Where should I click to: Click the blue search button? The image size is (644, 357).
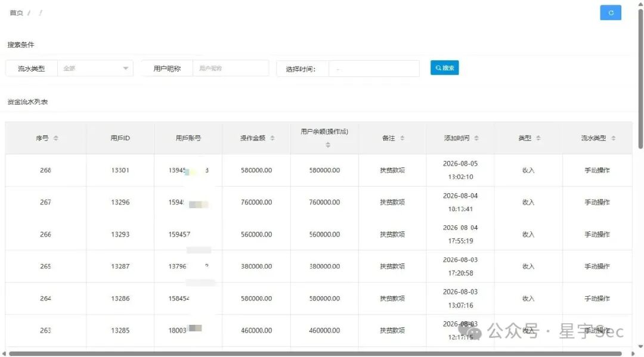pos(444,68)
